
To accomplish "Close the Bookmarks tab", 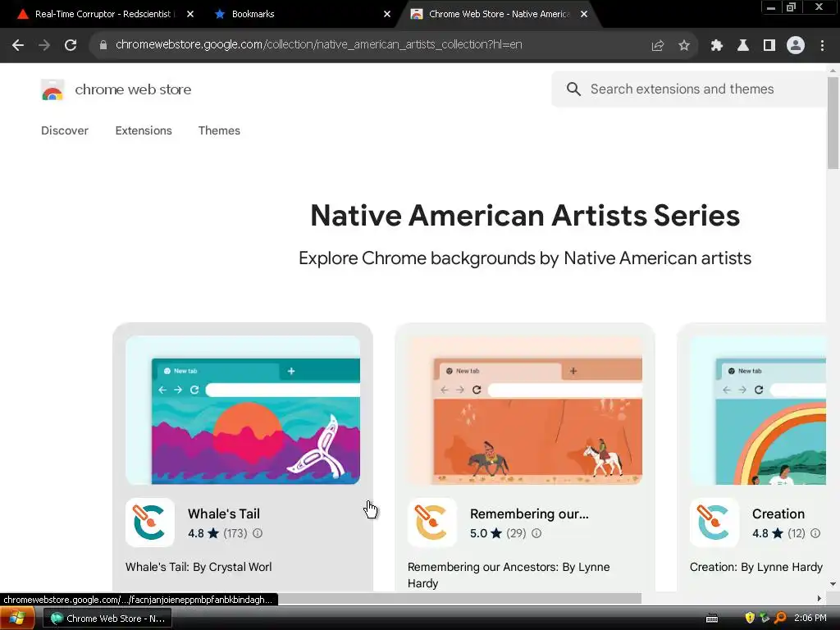I will tap(387, 14).
